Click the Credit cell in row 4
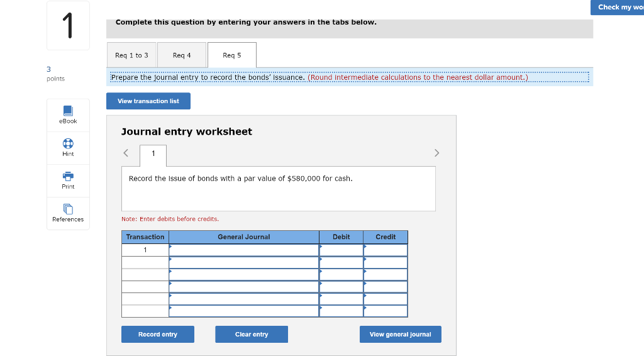 [x=386, y=287]
